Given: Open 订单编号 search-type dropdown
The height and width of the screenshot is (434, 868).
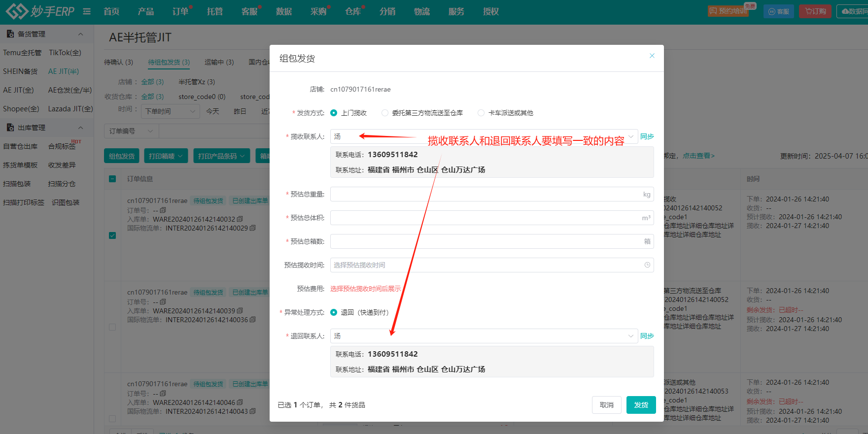Looking at the screenshot, I should point(131,131).
